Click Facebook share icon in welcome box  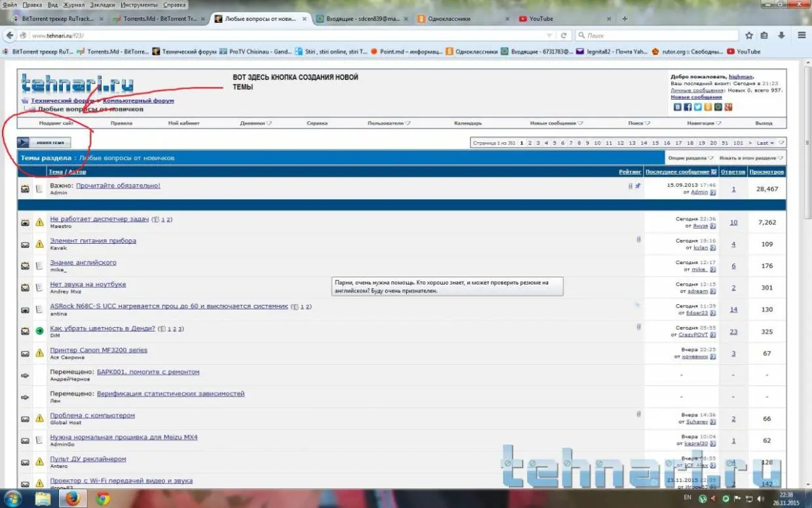(x=688, y=107)
